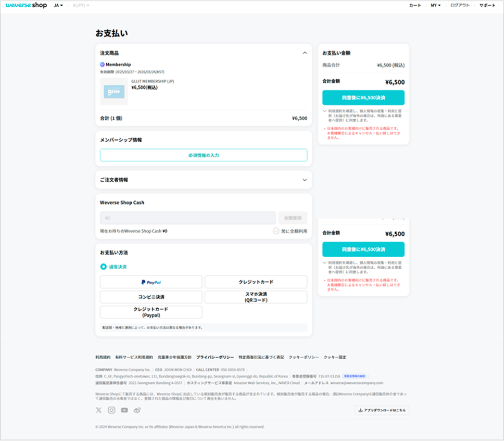Open the X (Twitter) social link
The width and height of the screenshot is (504, 441).
99,410
